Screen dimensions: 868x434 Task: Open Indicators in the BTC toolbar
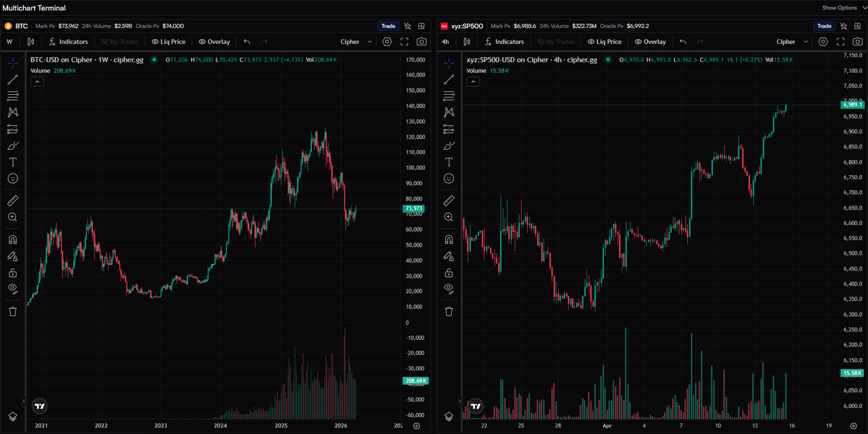pos(68,41)
